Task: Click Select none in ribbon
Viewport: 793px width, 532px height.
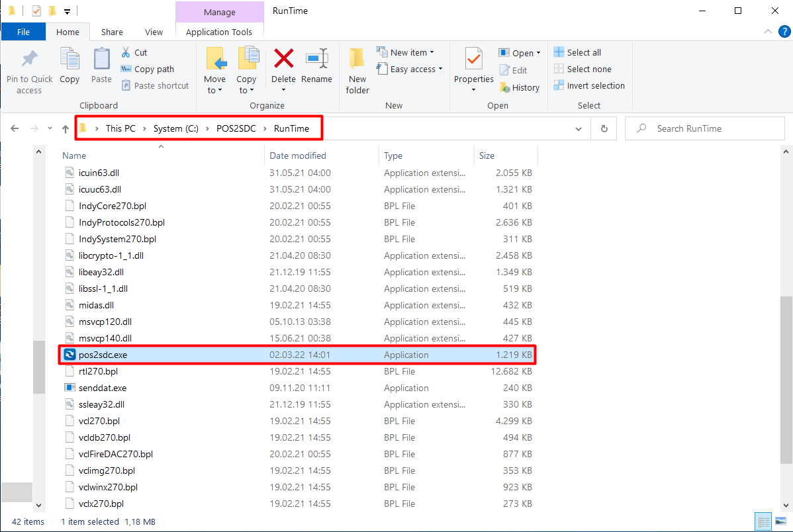Action: [x=583, y=69]
